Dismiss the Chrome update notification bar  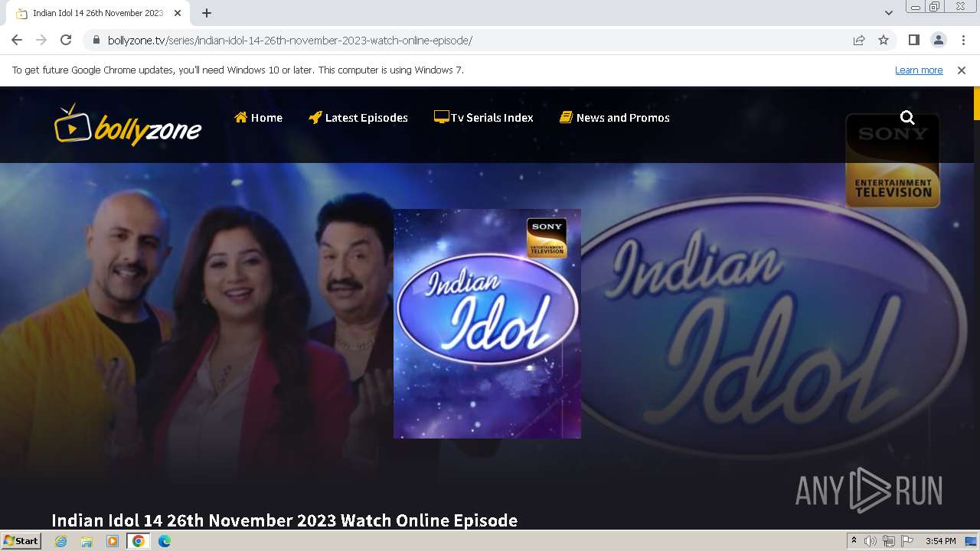[962, 70]
